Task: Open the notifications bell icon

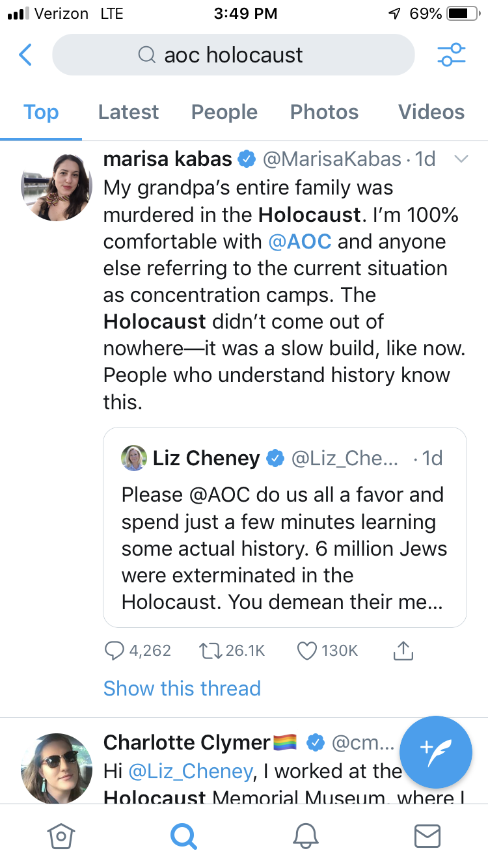Action: point(306,836)
